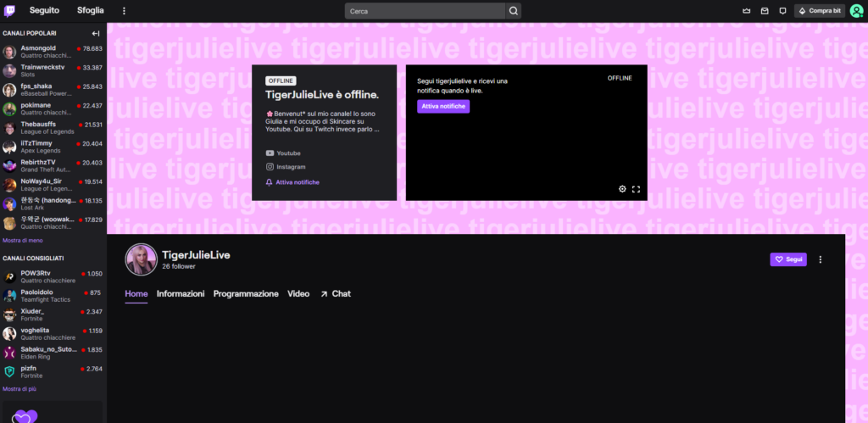Viewport: 868px width, 423px height.
Task: Open channel options three-dot menu
Action: coord(821,259)
